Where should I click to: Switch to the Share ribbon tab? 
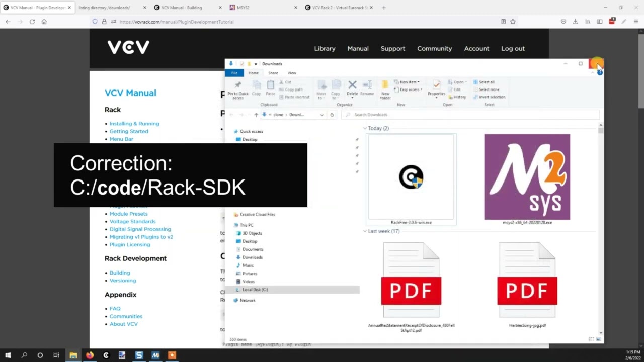(x=273, y=73)
